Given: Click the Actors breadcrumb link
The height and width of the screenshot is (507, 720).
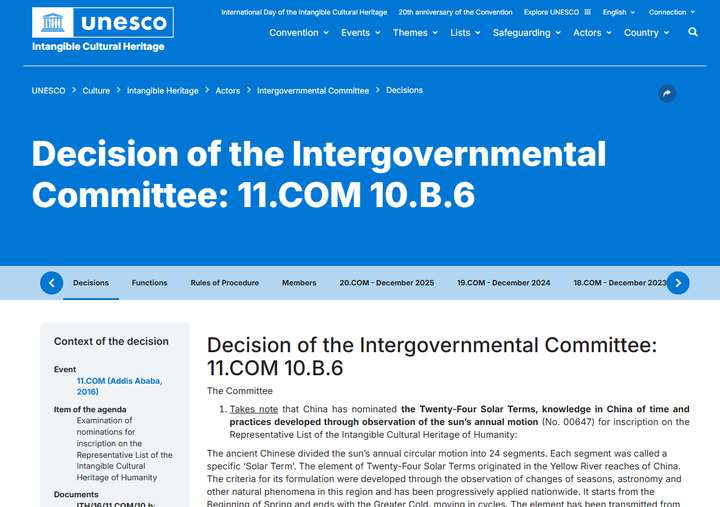Looking at the screenshot, I should point(228,91).
